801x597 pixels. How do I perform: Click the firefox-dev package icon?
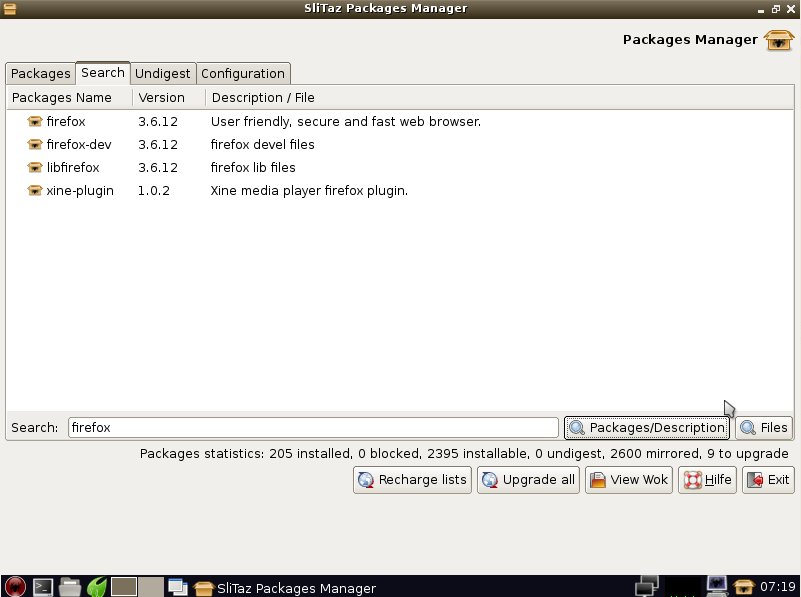point(34,145)
